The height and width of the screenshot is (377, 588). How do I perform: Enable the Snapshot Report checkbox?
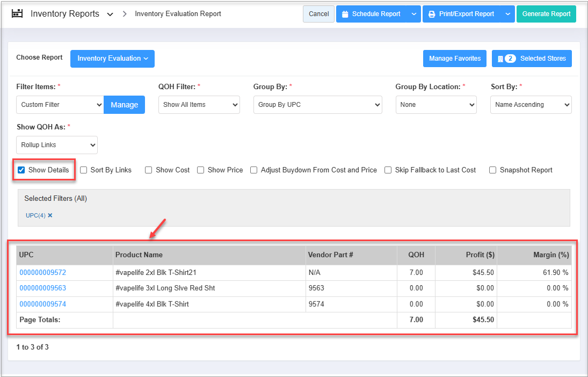tap(492, 170)
